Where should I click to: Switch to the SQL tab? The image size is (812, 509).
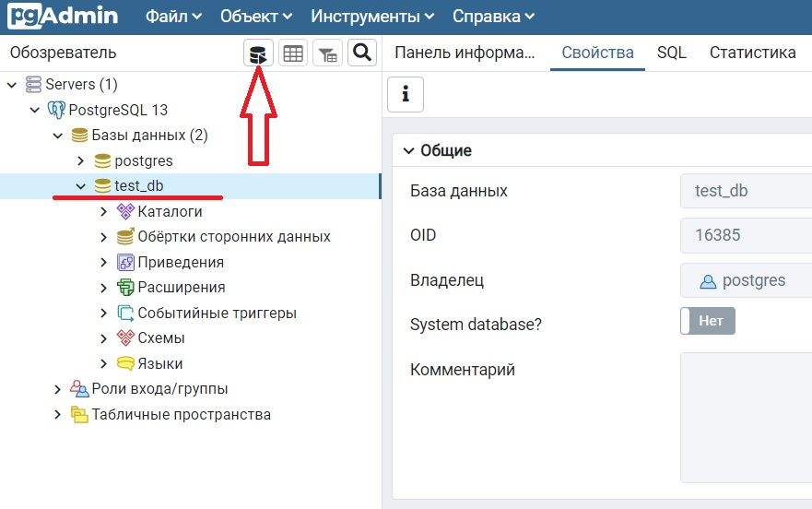[x=672, y=53]
